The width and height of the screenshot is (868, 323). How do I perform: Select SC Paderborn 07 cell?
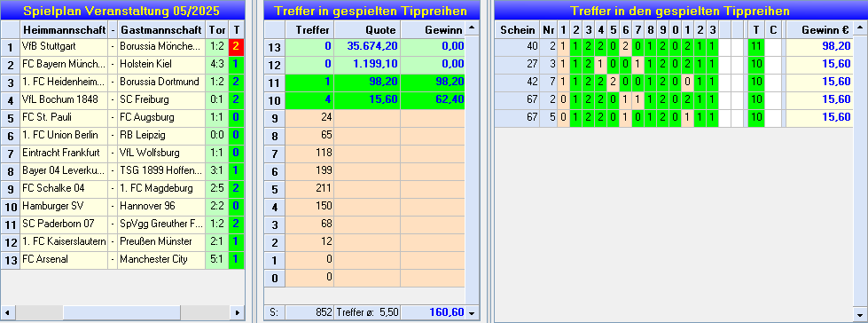click(x=64, y=225)
